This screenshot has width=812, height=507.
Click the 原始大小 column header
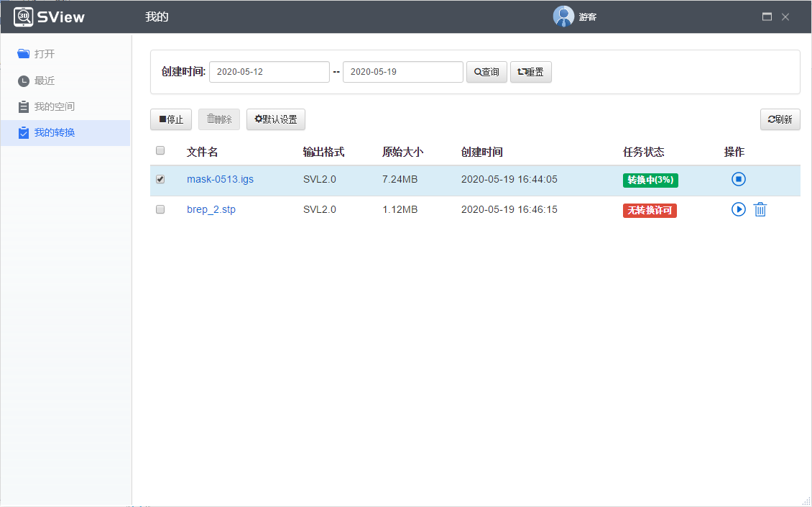[403, 152]
